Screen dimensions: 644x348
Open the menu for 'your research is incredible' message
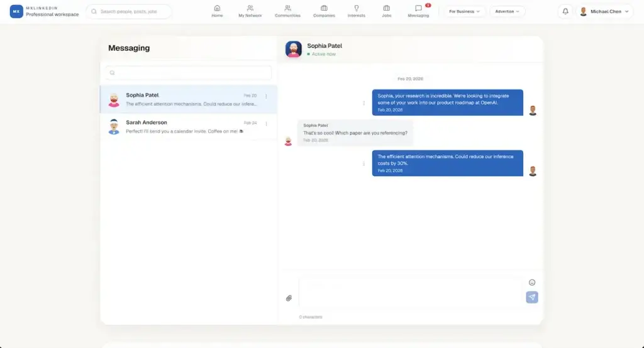coord(364,103)
